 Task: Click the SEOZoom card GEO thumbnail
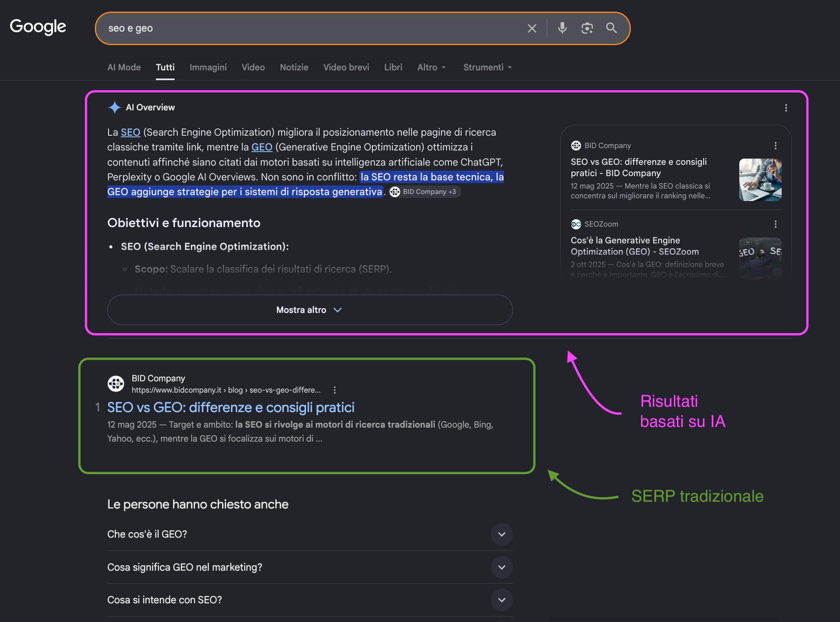point(760,258)
